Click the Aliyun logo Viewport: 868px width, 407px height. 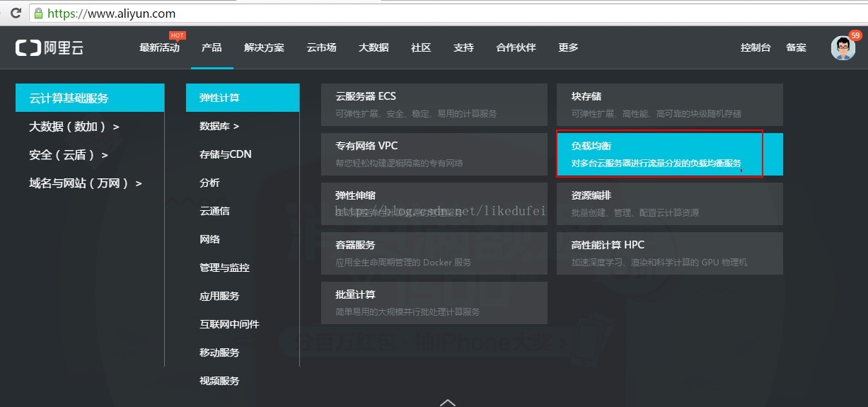tap(50, 48)
